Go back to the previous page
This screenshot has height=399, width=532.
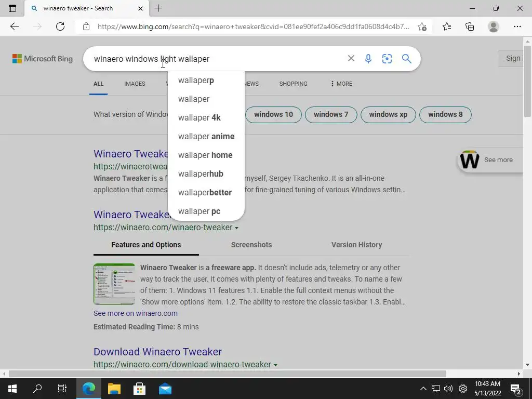pyautogui.click(x=14, y=26)
